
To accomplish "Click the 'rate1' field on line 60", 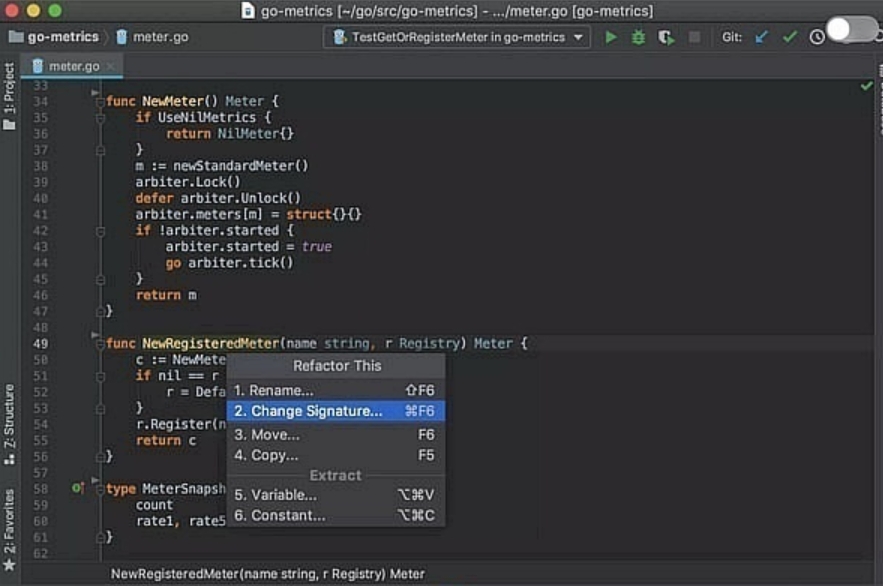I will tap(154, 521).
